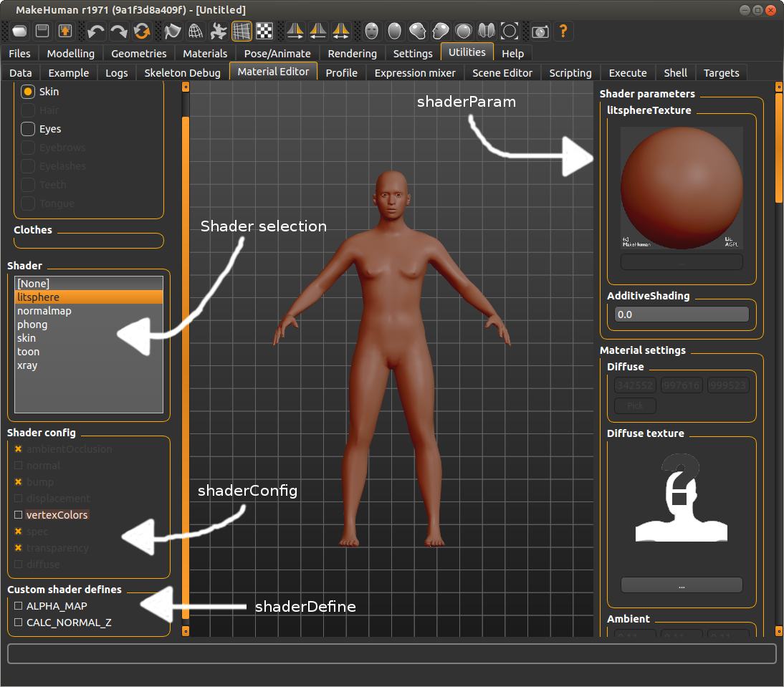784x687 pixels.
Task: Switch to the Expression mixer sub-tab
Action: (414, 73)
